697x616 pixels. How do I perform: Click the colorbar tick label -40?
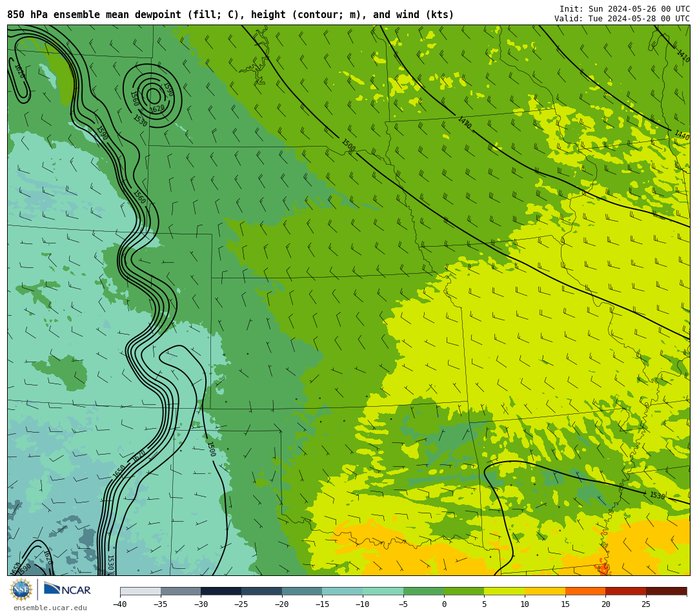click(120, 604)
